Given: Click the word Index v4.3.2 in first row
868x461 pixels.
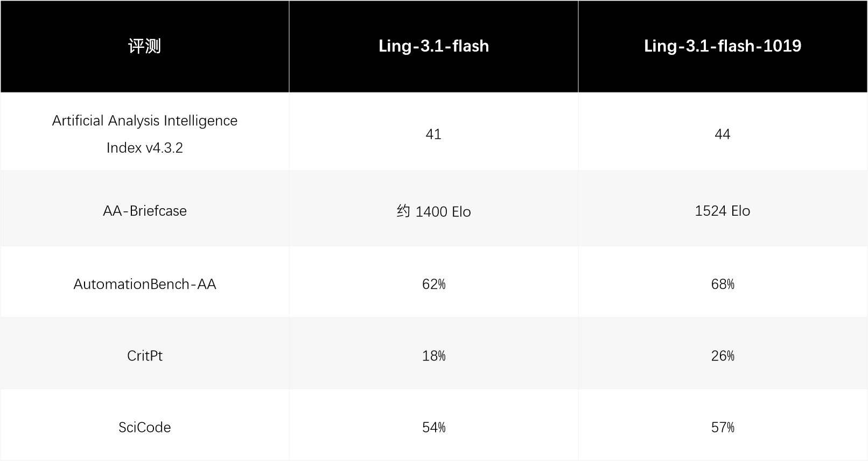Looking at the screenshot, I should [x=144, y=148].
